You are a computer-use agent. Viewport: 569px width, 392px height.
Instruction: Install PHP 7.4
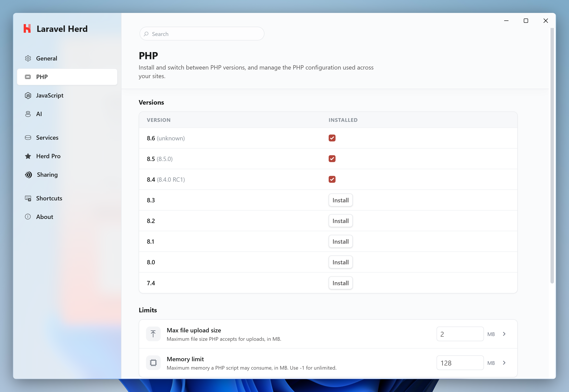[x=340, y=283]
